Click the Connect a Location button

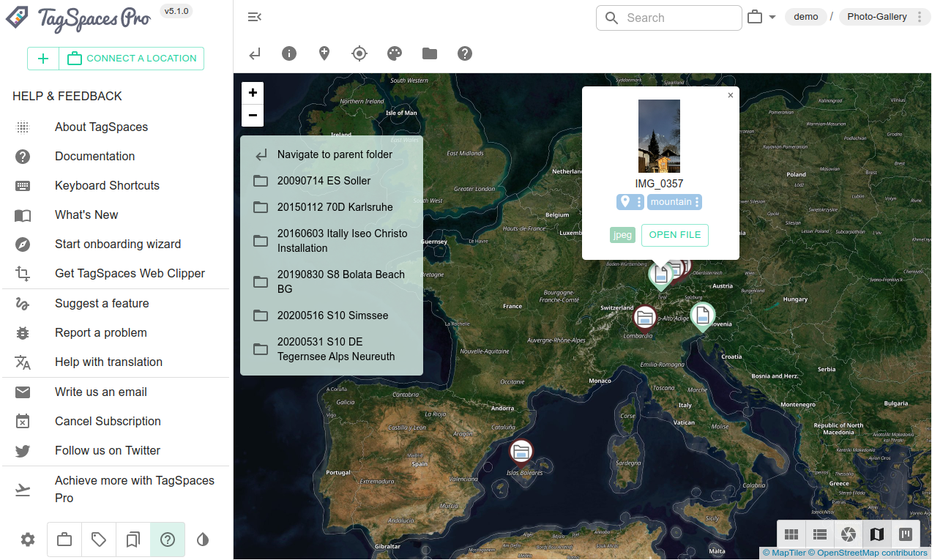pyautogui.click(x=132, y=59)
